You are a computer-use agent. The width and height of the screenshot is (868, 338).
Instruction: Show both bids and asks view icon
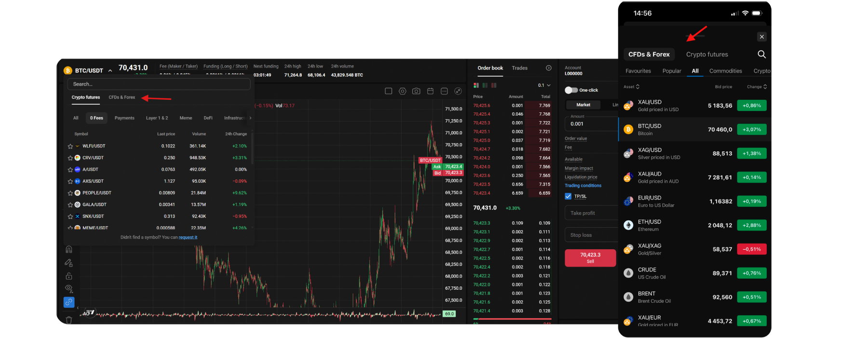pyautogui.click(x=476, y=85)
